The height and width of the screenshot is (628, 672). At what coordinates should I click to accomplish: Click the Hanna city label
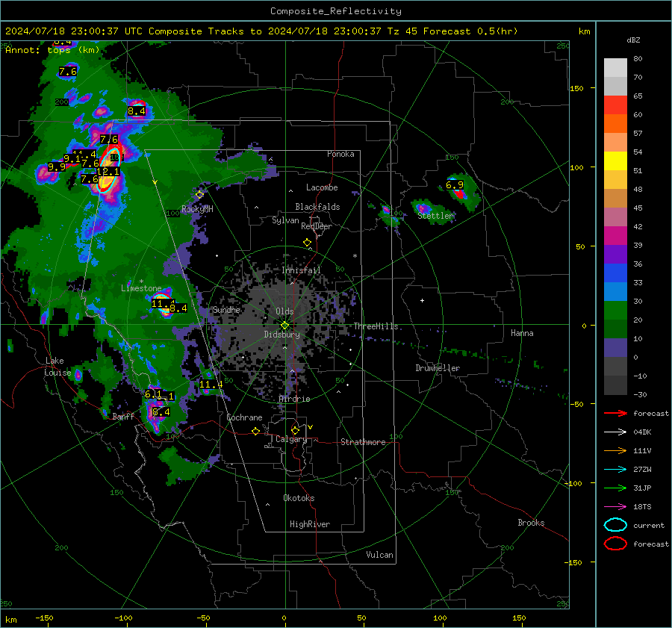tap(522, 333)
